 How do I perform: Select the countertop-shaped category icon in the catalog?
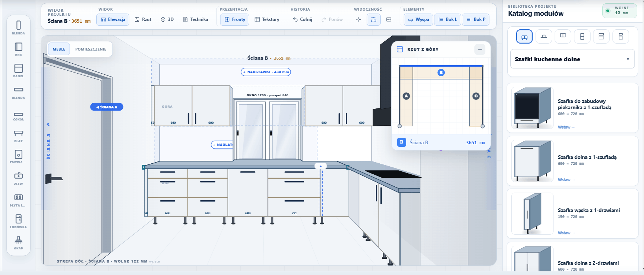[x=544, y=37]
